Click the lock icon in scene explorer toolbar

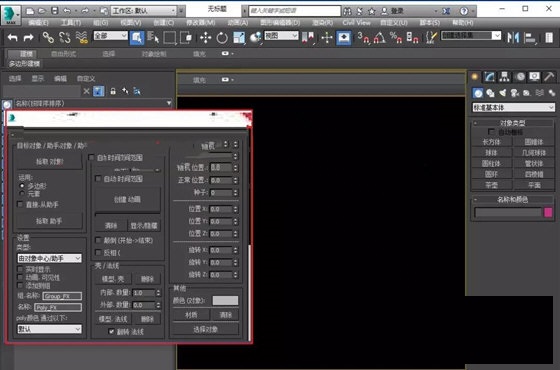coord(113,91)
